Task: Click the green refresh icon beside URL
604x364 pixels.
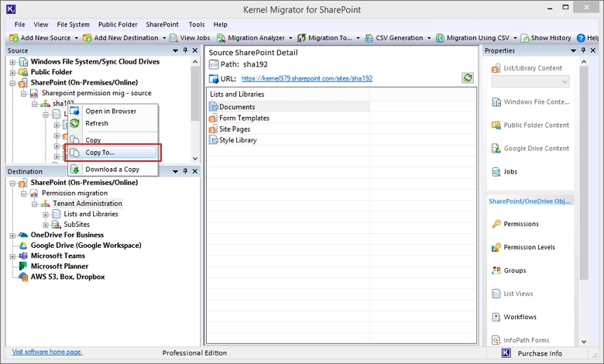Action: [x=468, y=78]
